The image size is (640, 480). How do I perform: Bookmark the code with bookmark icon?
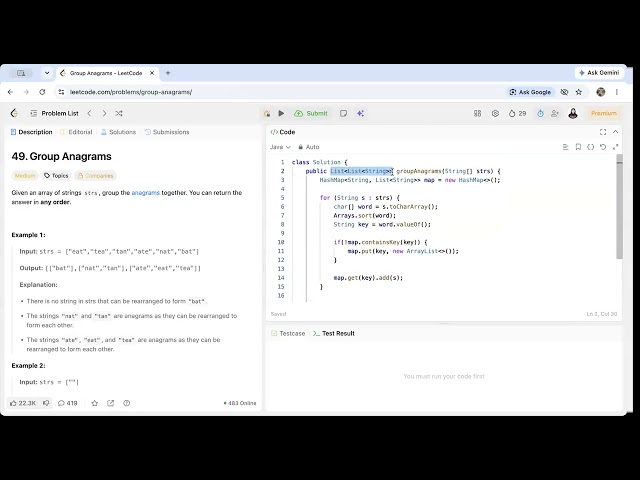coord(578,147)
